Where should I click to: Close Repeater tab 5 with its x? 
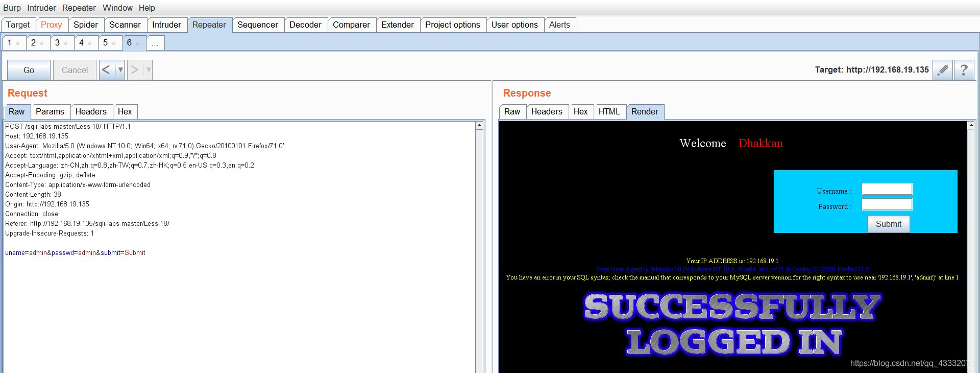pos(114,43)
